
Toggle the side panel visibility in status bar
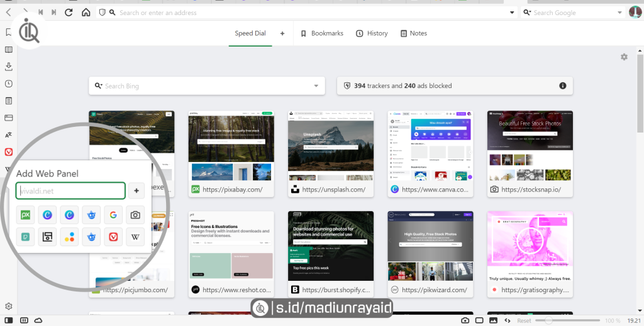coord(9,320)
